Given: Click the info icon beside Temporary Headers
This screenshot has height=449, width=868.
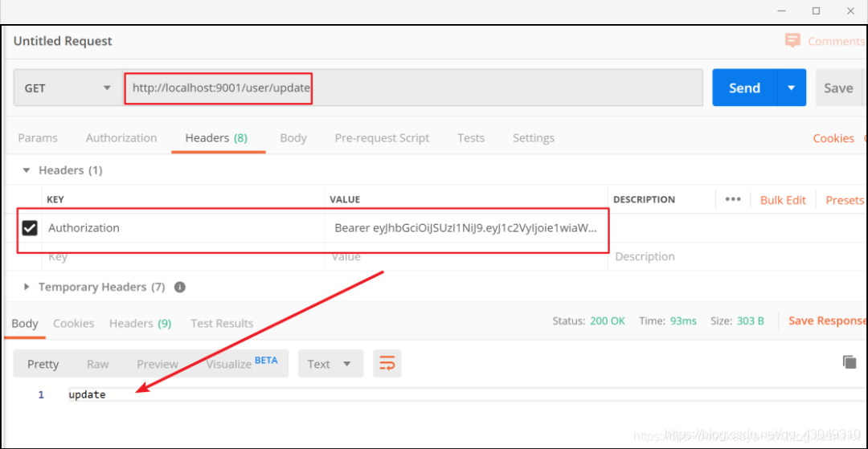Looking at the screenshot, I should 179,288.
